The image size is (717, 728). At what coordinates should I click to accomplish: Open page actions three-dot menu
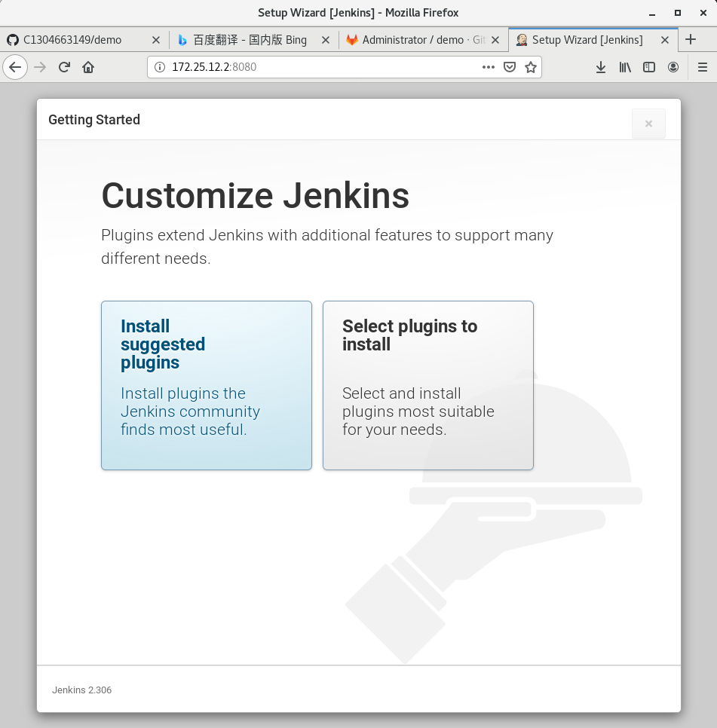click(488, 67)
